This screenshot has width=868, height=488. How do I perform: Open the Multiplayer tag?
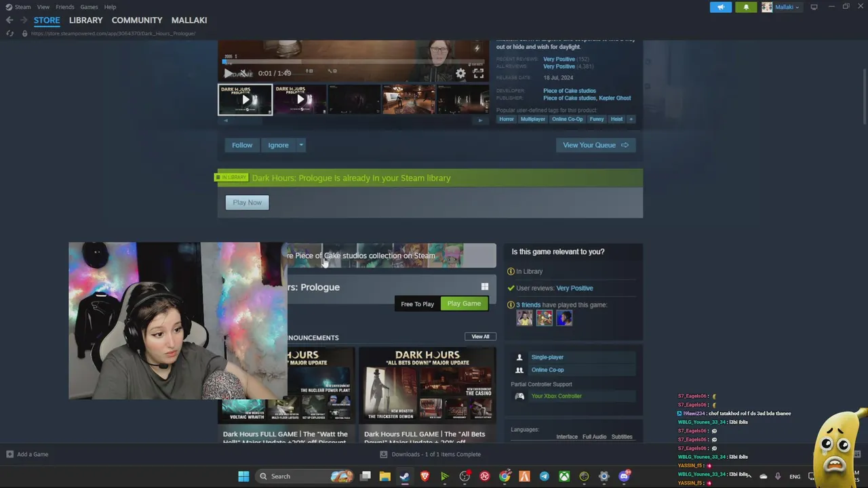(532, 119)
